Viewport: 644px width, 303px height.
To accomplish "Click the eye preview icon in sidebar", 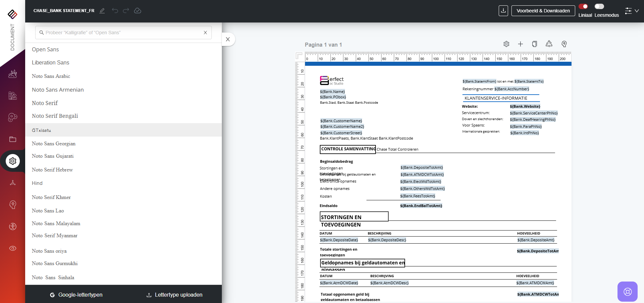I will 13,248.
